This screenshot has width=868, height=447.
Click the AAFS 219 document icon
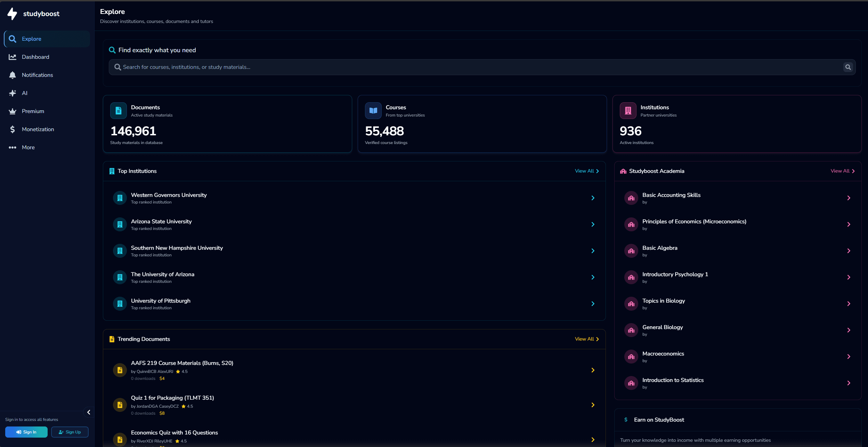pyautogui.click(x=120, y=370)
